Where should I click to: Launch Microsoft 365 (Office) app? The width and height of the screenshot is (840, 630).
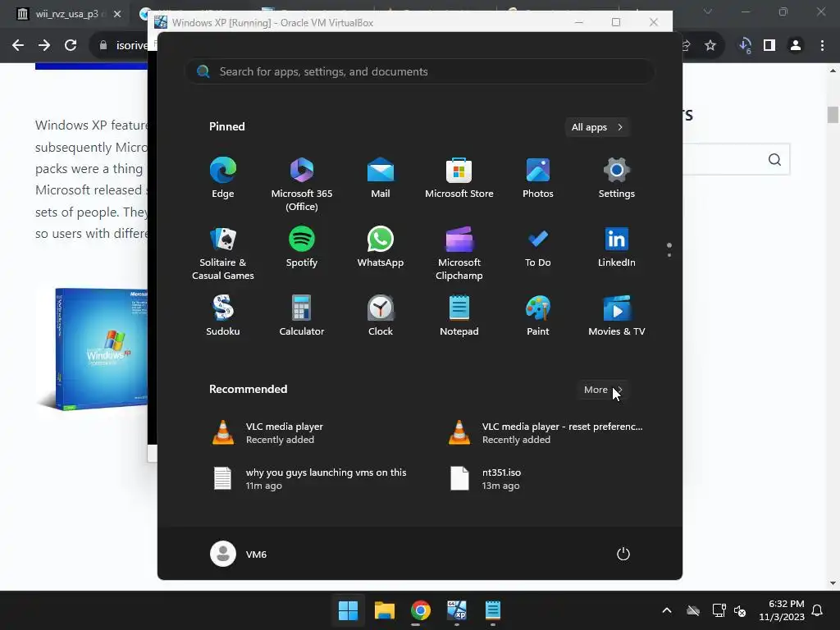tap(302, 185)
